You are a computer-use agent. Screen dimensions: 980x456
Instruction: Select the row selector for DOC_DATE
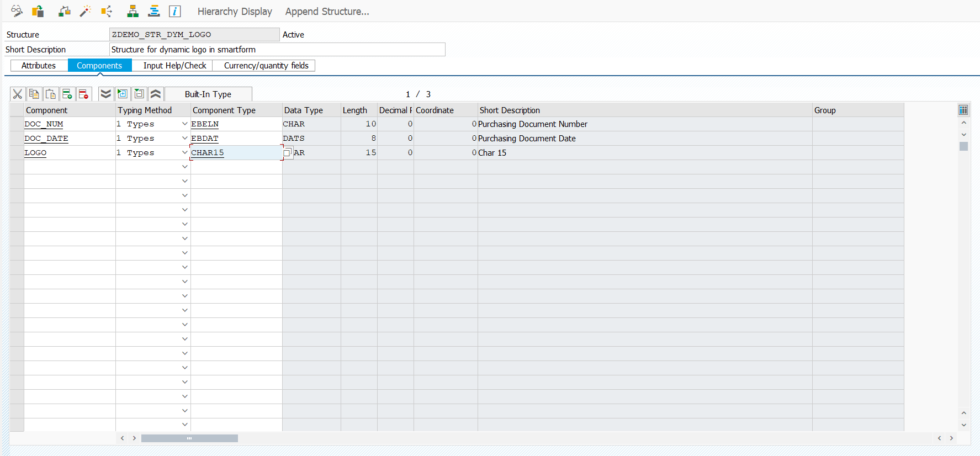pyautogui.click(x=17, y=139)
